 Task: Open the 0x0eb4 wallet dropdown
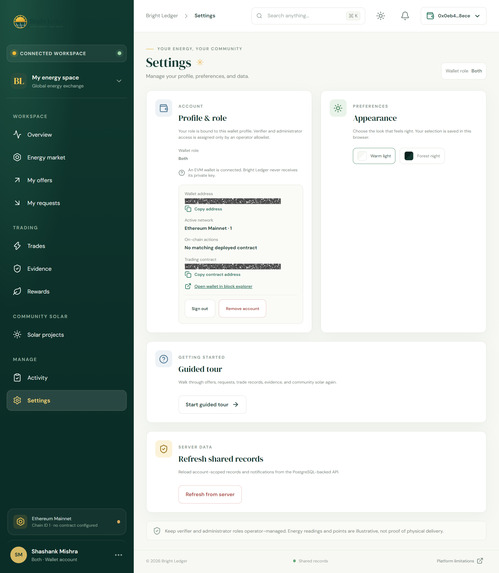coord(453,16)
